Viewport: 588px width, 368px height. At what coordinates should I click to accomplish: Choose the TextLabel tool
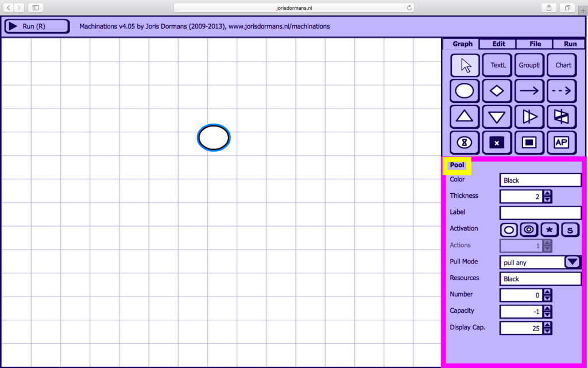[x=497, y=66]
